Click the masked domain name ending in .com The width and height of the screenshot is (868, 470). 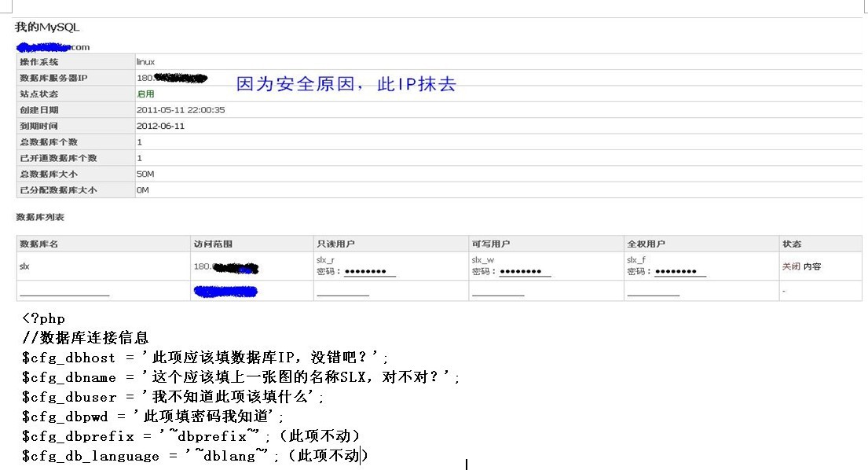[47, 46]
